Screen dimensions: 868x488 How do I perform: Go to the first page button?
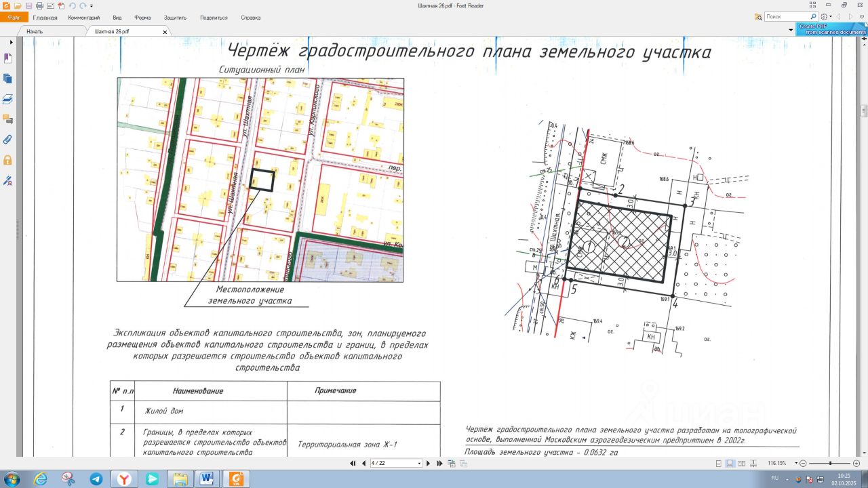click(x=353, y=464)
